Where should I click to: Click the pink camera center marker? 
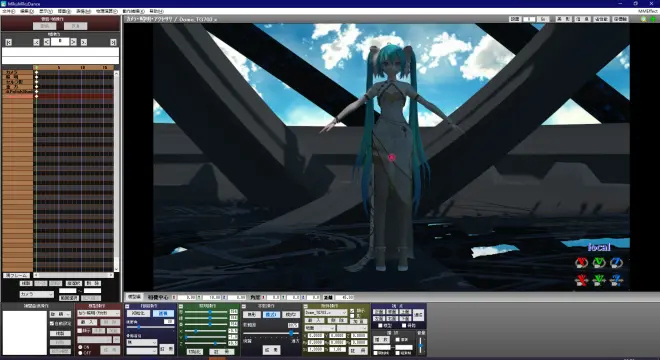[x=391, y=157]
